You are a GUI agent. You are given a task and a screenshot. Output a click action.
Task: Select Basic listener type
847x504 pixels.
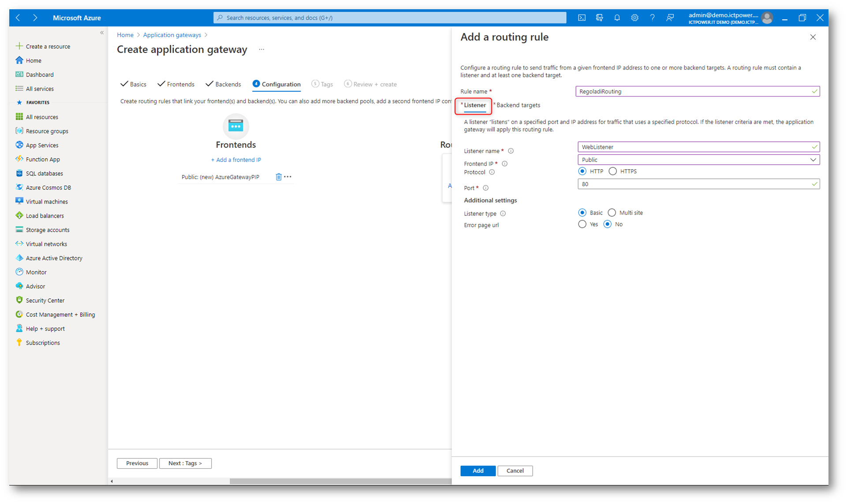coord(582,213)
